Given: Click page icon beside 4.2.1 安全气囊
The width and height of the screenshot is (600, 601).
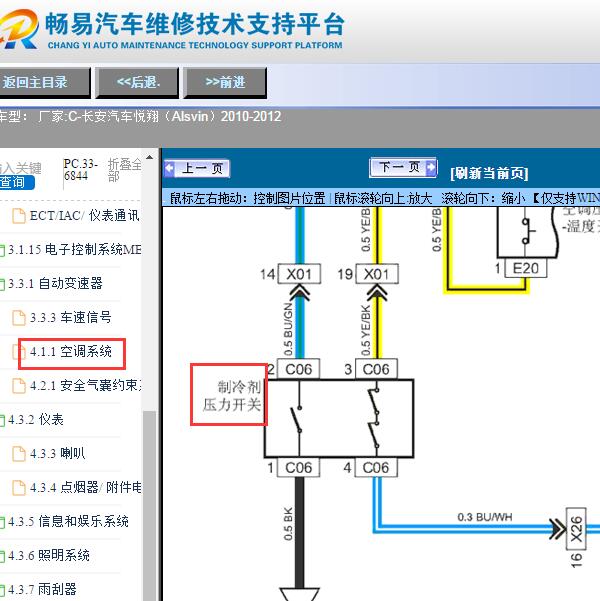Looking at the screenshot, I should coord(19,386).
